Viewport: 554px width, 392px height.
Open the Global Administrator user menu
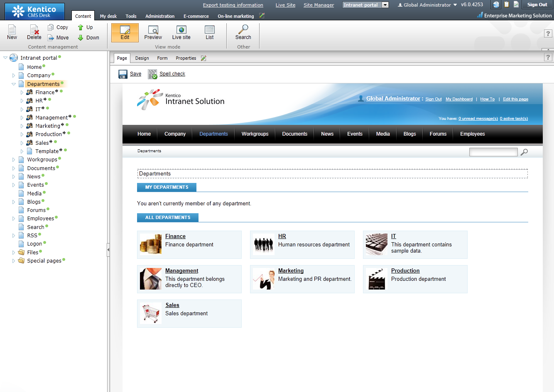pos(427,5)
